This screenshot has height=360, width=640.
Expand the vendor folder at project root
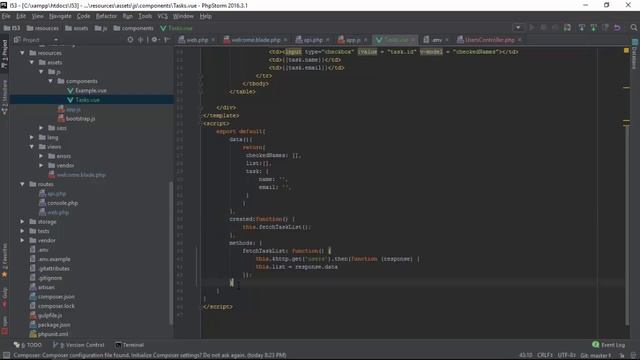pyautogui.click(x=22, y=241)
